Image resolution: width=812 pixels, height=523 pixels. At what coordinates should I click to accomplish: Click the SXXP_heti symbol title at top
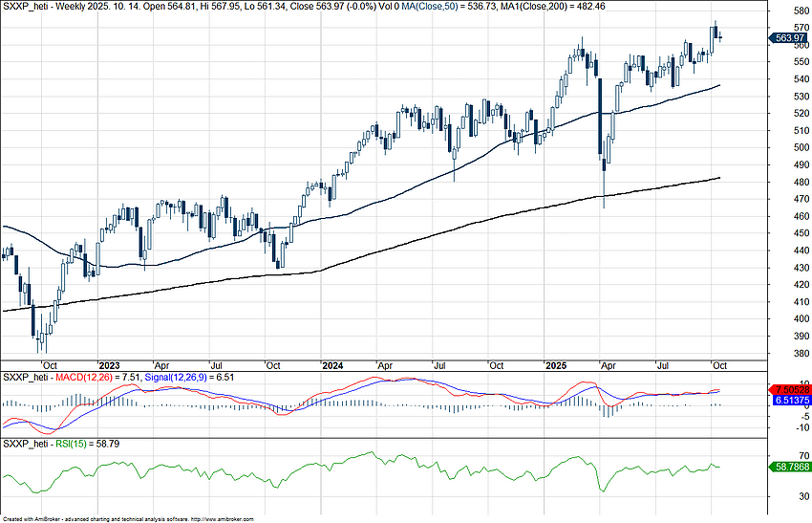(24, 5)
